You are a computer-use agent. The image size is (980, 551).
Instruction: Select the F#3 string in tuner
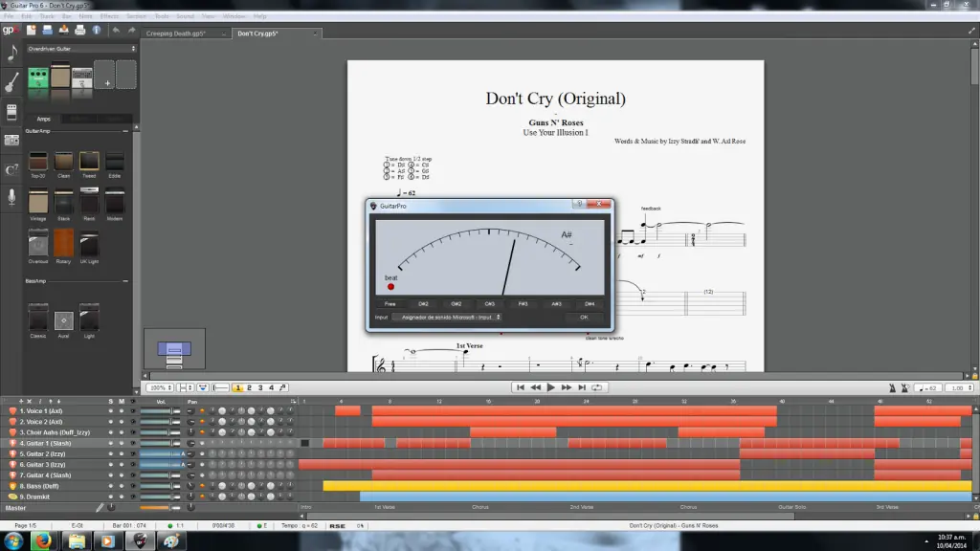point(523,304)
